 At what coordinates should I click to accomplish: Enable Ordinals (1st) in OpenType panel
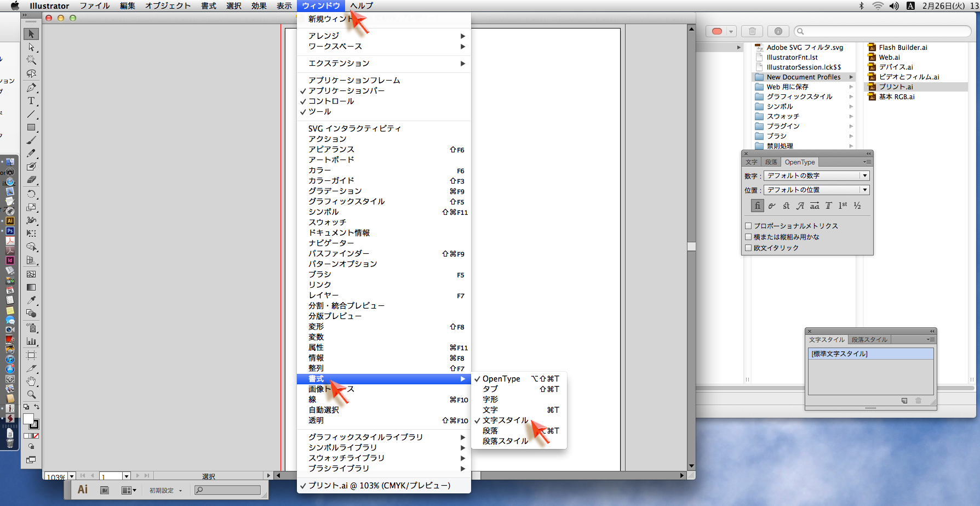tap(843, 206)
